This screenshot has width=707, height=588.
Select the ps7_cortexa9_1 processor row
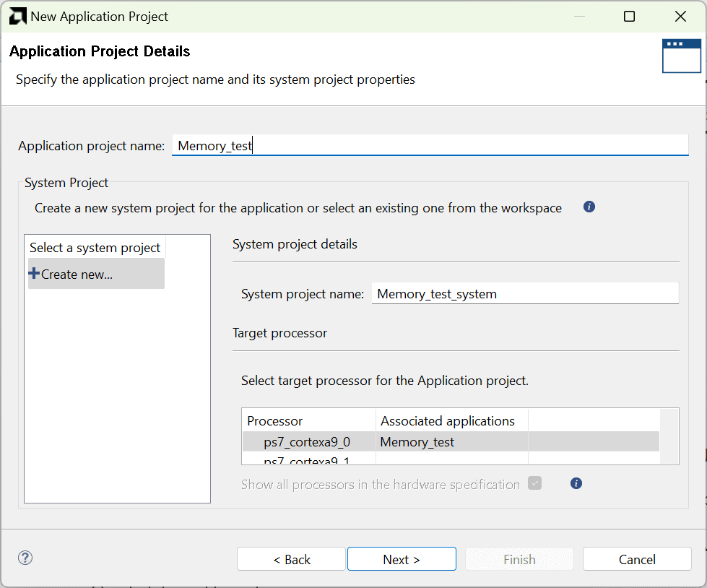(307, 460)
